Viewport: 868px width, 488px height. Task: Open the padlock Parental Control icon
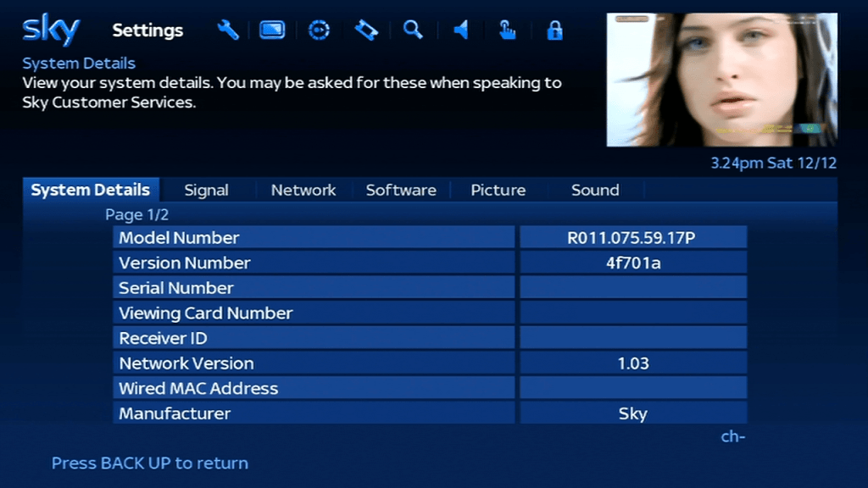pyautogui.click(x=555, y=29)
